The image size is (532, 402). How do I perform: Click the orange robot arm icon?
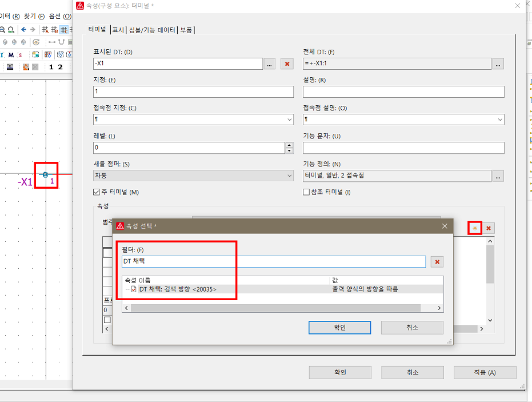(26, 67)
